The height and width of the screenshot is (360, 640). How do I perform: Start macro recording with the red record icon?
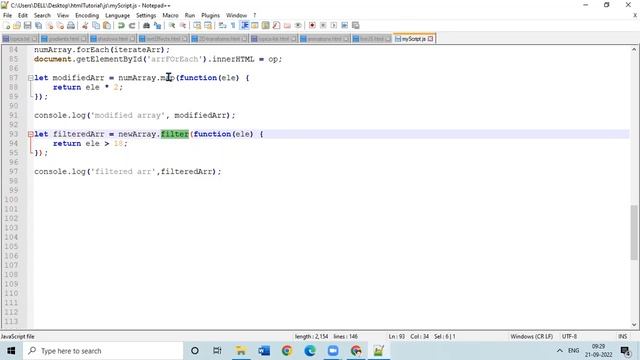click(x=312, y=25)
